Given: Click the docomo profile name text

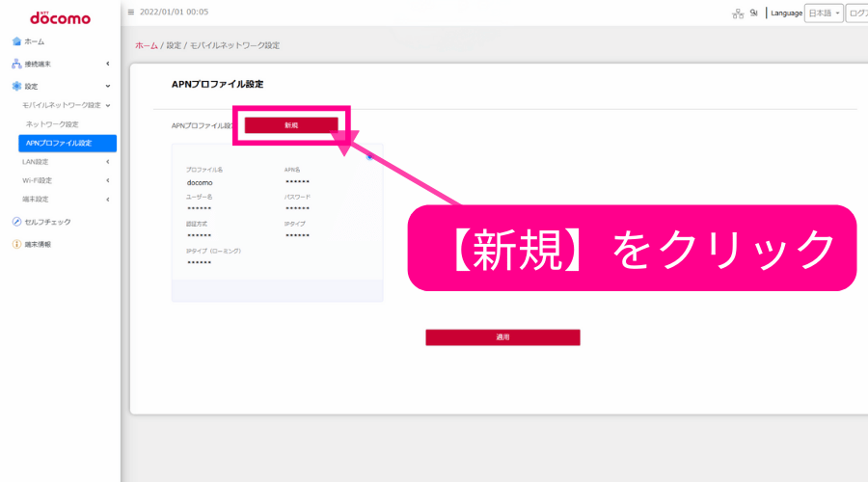Looking at the screenshot, I should [200, 182].
